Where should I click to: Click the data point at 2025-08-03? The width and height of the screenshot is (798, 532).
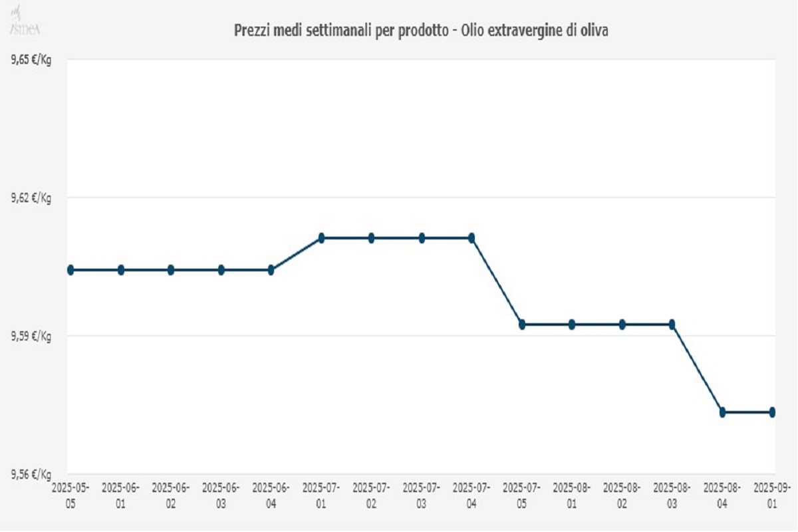[x=672, y=325]
